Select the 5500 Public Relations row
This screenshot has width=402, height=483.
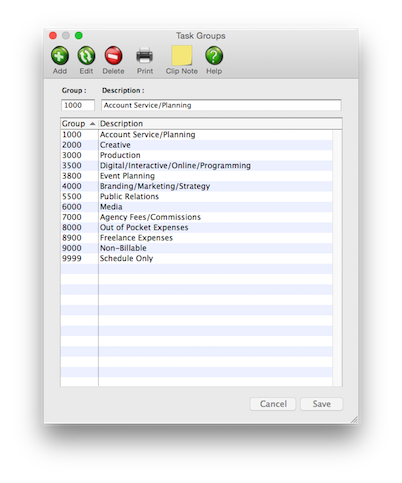pyautogui.click(x=196, y=197)
